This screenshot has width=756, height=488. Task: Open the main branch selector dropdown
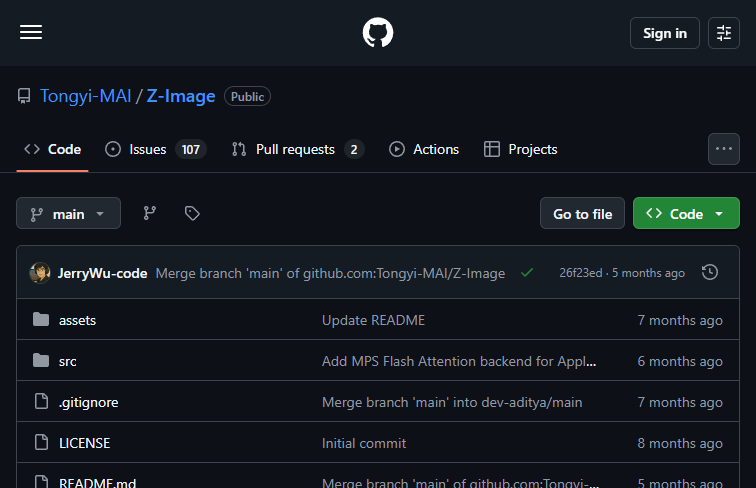point(68,213)
